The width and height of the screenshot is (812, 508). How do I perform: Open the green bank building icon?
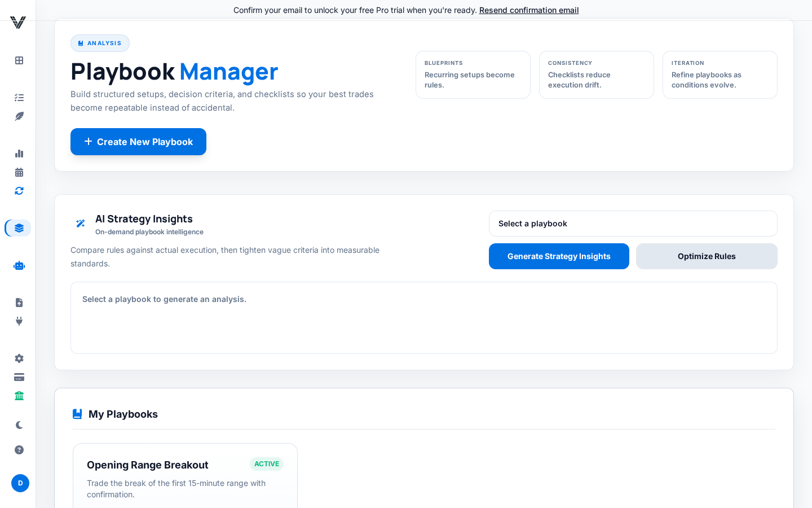pos(19,396)
